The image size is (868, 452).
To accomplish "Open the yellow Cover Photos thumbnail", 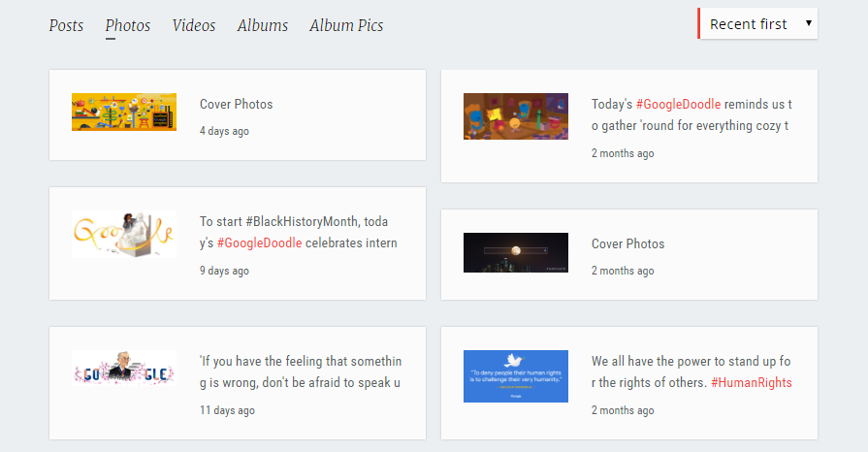I will tap(124, 112).
